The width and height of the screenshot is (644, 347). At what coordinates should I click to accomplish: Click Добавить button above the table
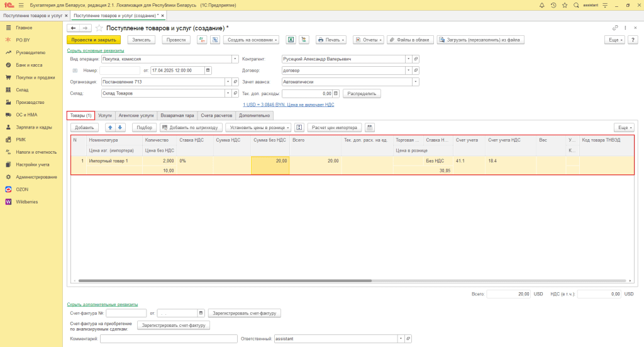(84, 127)
